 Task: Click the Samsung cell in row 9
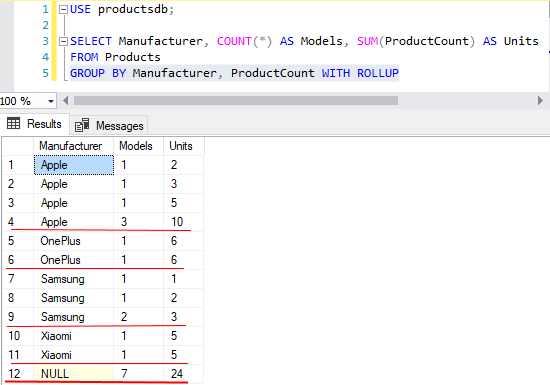[x=74, y=317]
